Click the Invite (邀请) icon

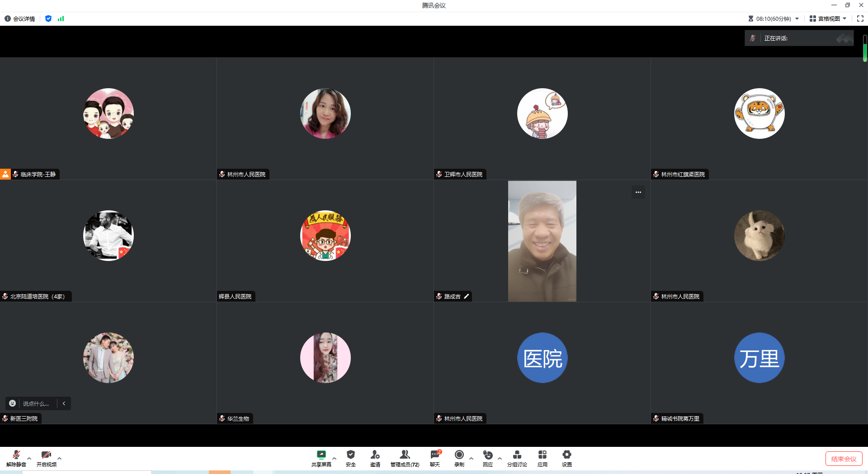[x=375, y=455]
